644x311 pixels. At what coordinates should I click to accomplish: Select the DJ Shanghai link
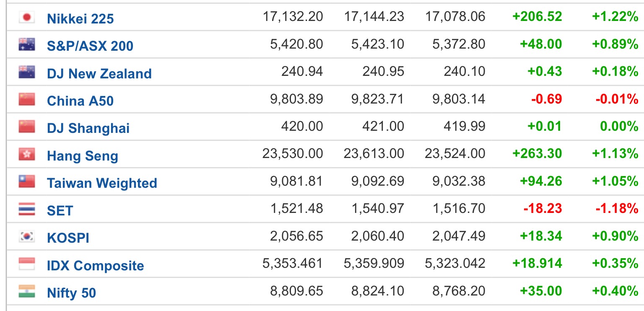click(88, 128)
